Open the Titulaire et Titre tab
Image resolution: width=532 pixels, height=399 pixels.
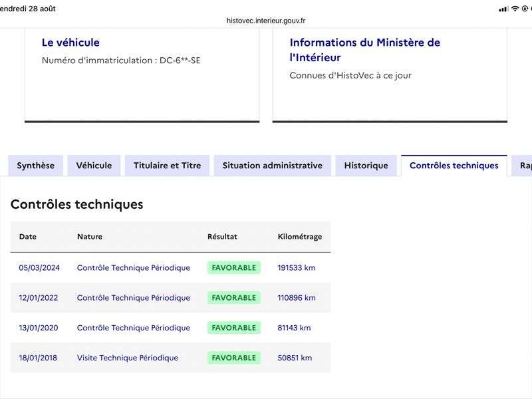[168, 166]
